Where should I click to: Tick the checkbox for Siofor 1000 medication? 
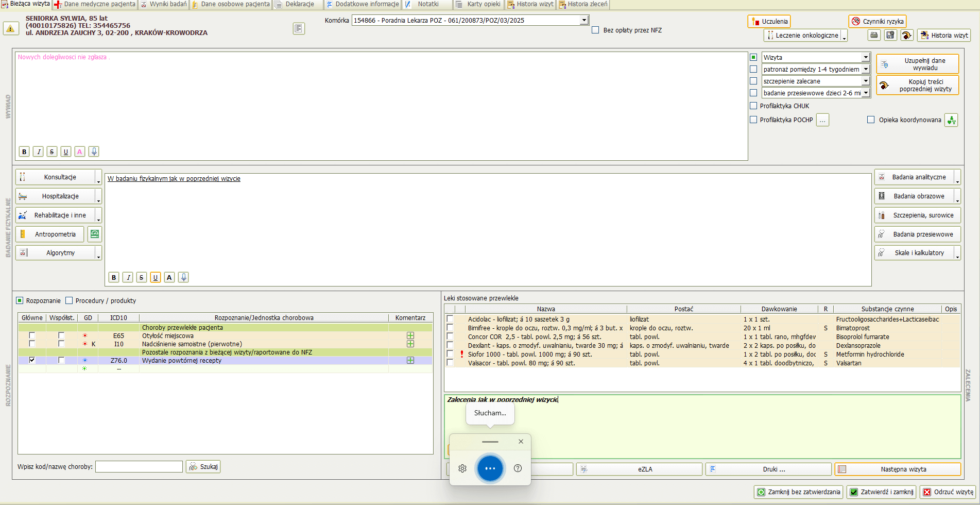(x=450, y=355)
